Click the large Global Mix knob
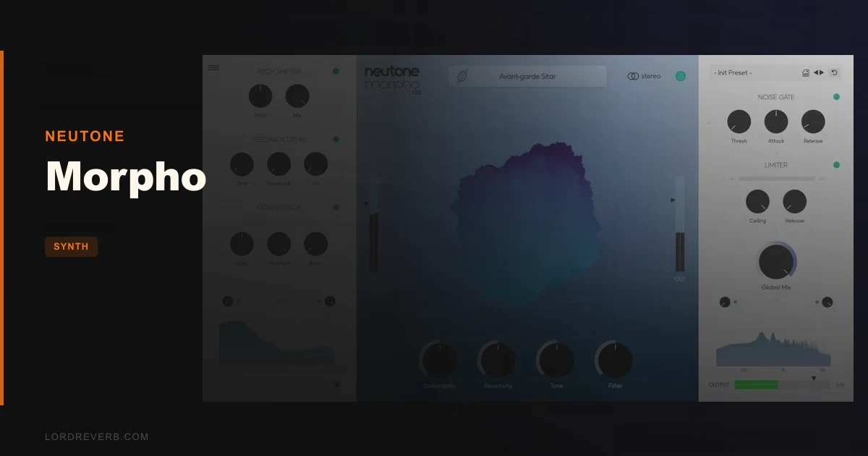 [776, 261]
